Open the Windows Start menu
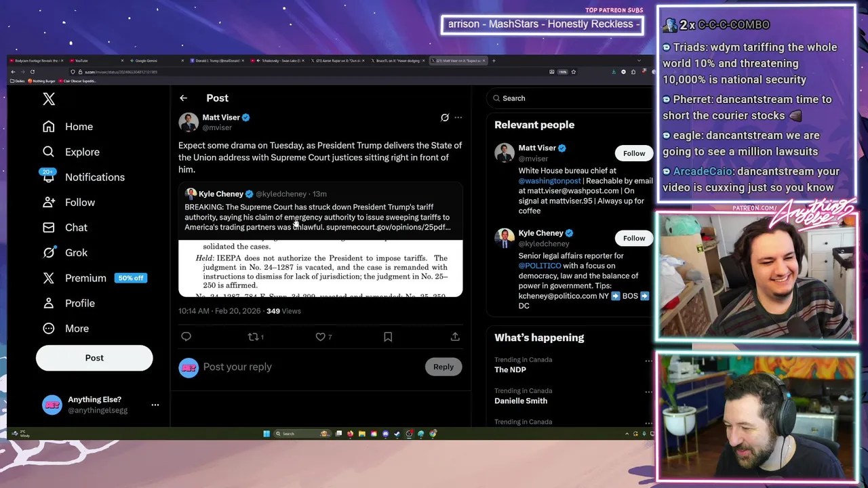The width and height of the screenshot is (868, 488). [x=267, y=434]
